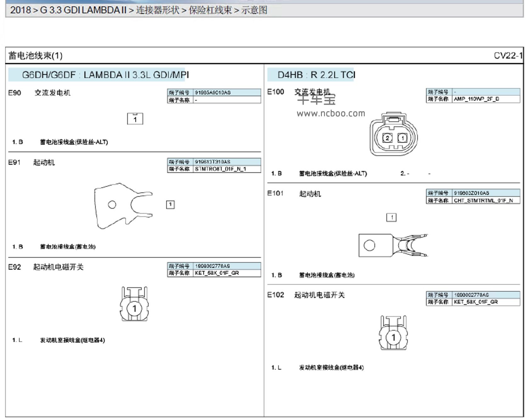This screenshot has width=528, height=420.
Task: Select connector label E100
Action: coord(276,92)
